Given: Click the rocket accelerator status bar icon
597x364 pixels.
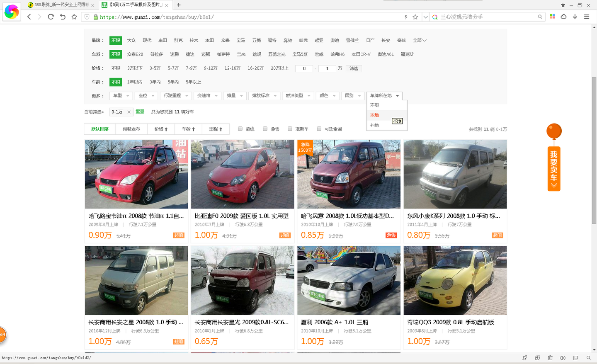Looking at the screenshot, I should (524, 358).
